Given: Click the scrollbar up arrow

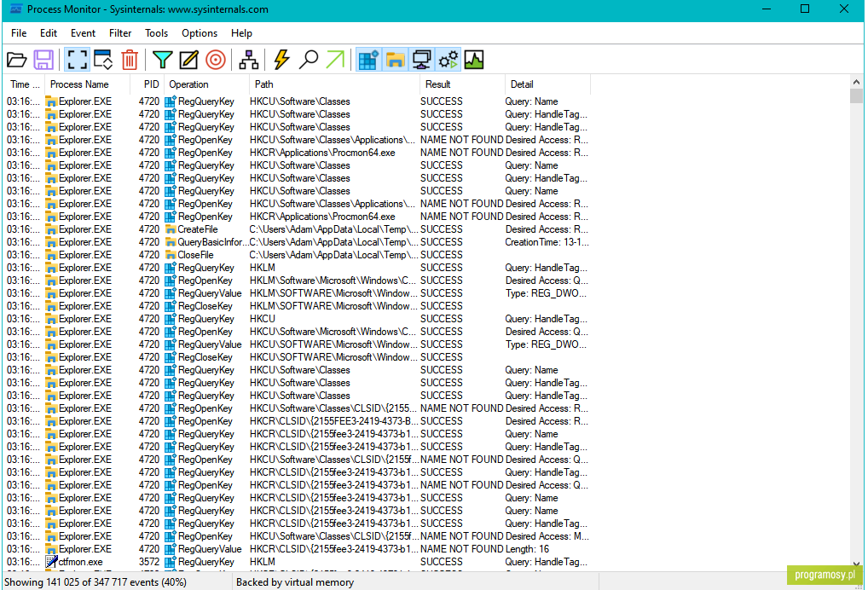Looking at the screenshot, I should [x=856, y=82].
